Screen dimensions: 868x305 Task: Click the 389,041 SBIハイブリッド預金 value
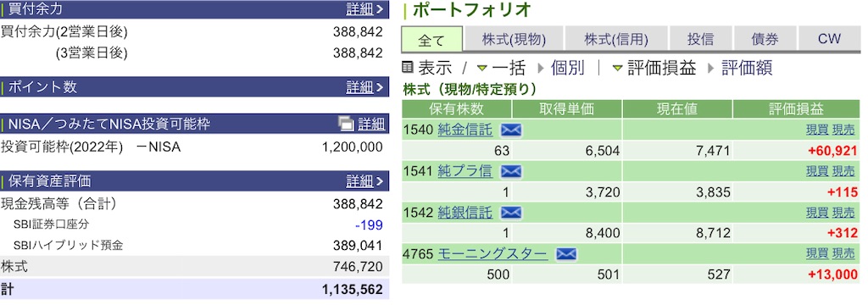(359, 246)
